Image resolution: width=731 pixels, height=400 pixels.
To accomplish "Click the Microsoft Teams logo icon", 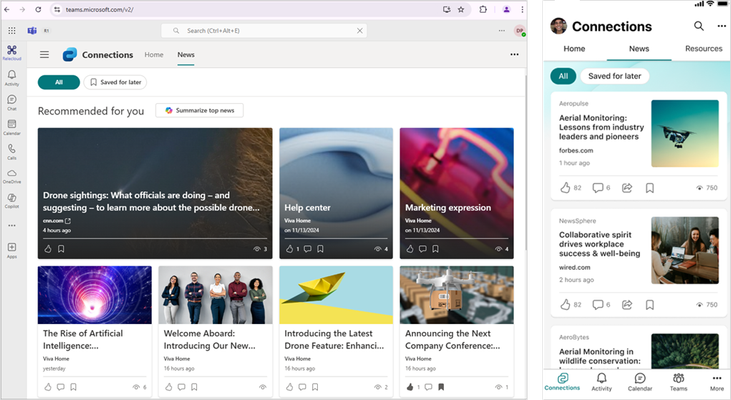I will click(32, 31).
